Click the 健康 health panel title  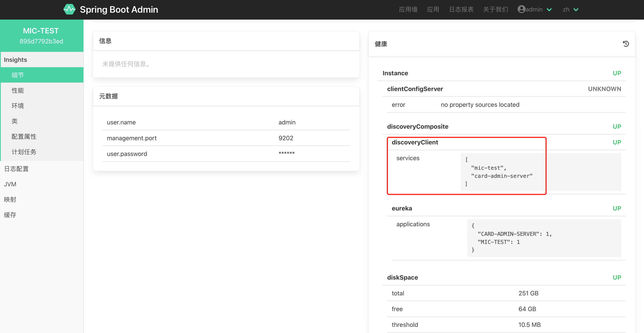tap(381, 44)
